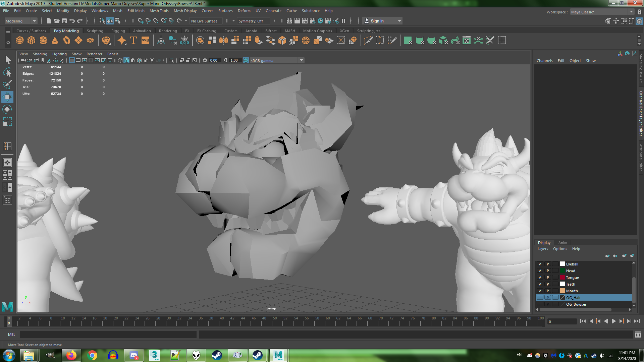Select the Paint Selection tool

click(7, 84)
